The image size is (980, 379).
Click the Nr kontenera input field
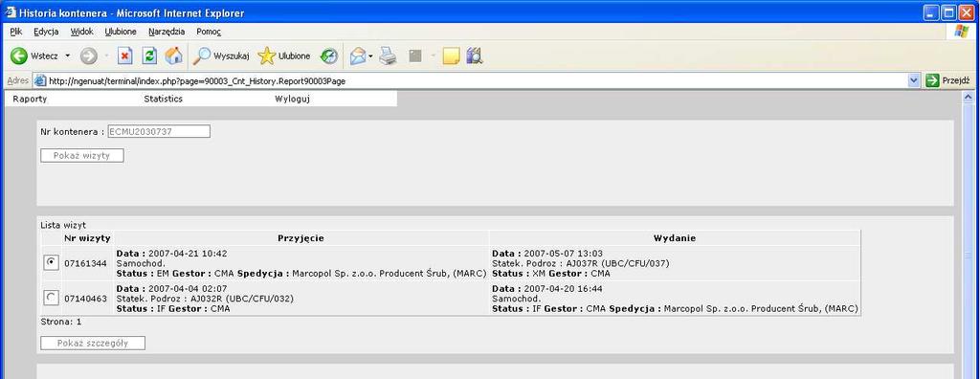159,131
